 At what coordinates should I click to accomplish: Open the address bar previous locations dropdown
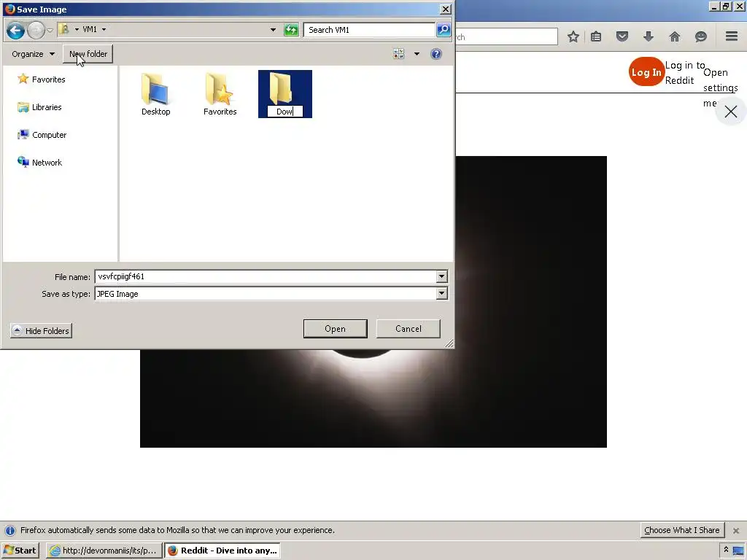point(273,29)
